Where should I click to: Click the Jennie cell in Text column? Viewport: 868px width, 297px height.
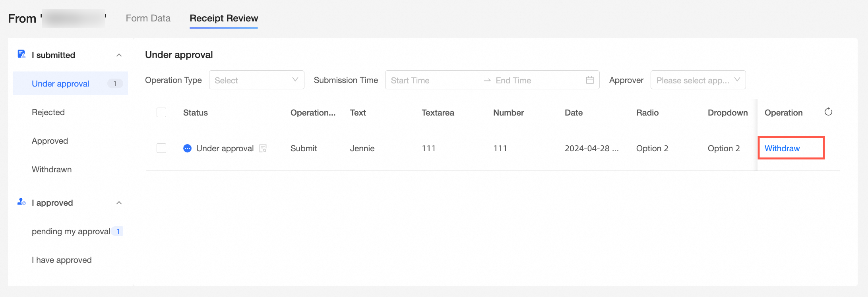(362, 148)
